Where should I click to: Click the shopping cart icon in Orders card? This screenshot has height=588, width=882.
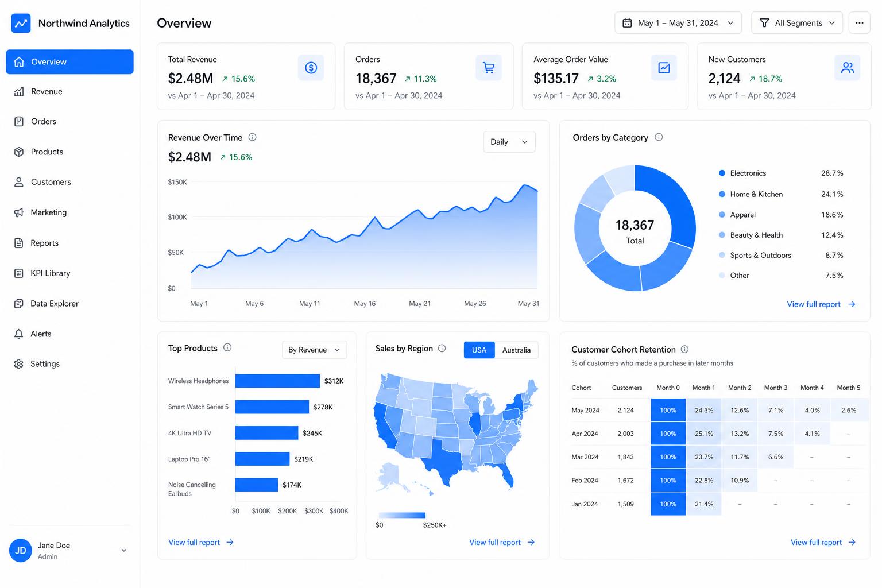[x=489, y=68]
